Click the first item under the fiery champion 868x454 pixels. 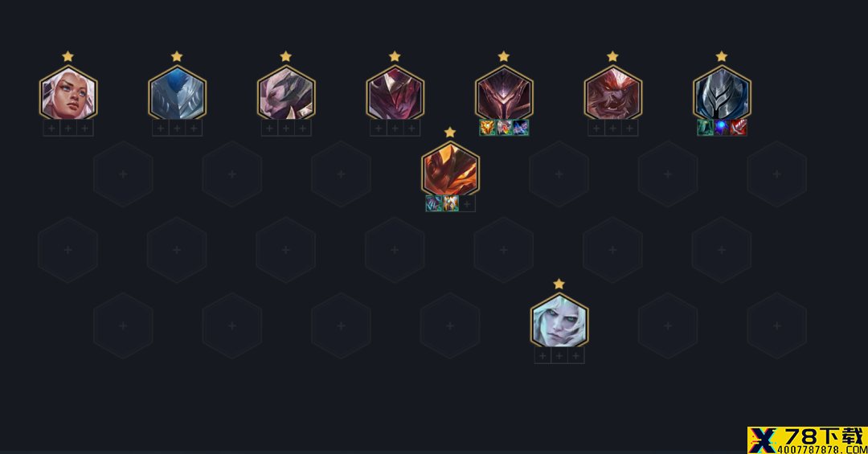pos(433,204)
